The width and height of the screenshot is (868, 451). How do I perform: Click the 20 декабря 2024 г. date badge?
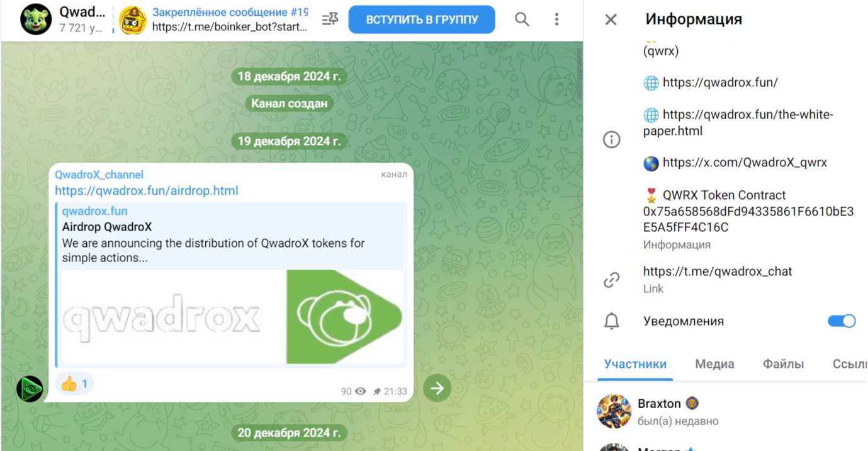[289, 433]
